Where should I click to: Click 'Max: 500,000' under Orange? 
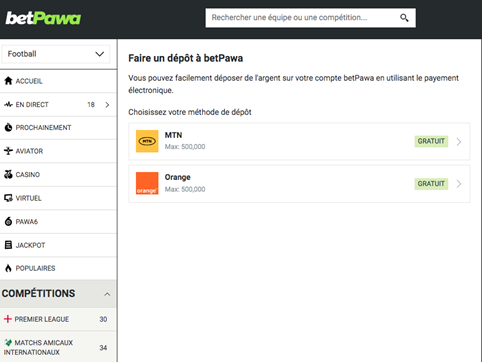click(x=185, y=189)
